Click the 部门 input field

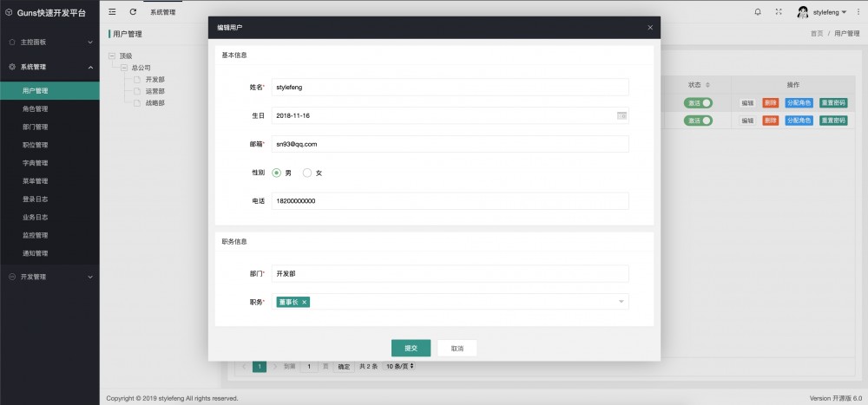point(450,273)
